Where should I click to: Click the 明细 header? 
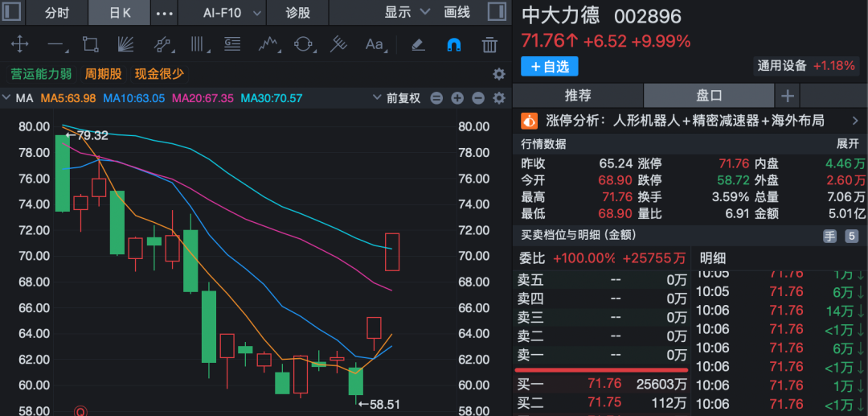tap(712, 257)
